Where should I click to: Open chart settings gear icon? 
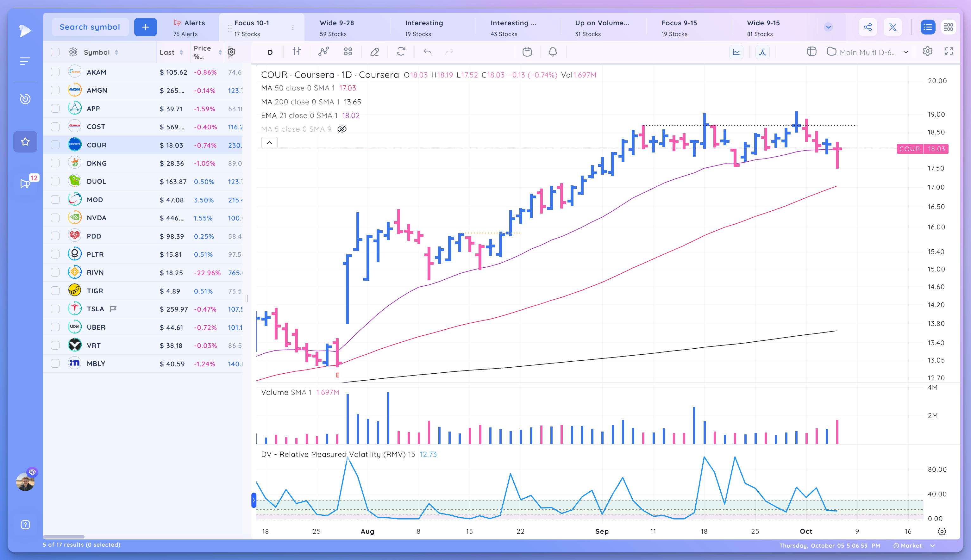pos(928,52)
